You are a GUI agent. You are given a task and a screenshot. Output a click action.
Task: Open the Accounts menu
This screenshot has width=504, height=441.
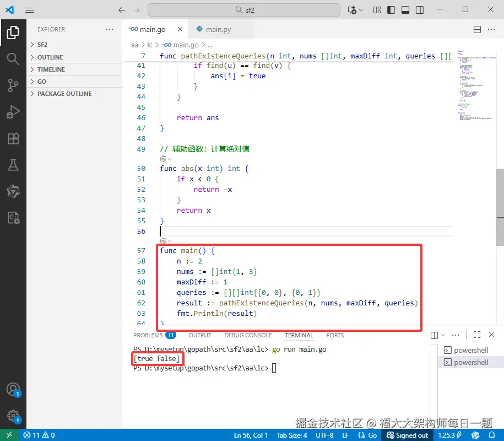pyautogui.click(x=13, y=390)
